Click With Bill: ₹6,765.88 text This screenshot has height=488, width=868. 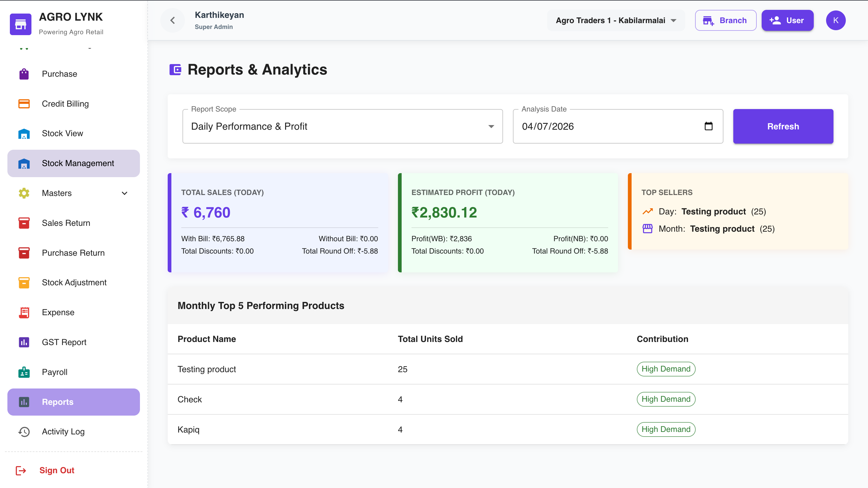(213, 239)
